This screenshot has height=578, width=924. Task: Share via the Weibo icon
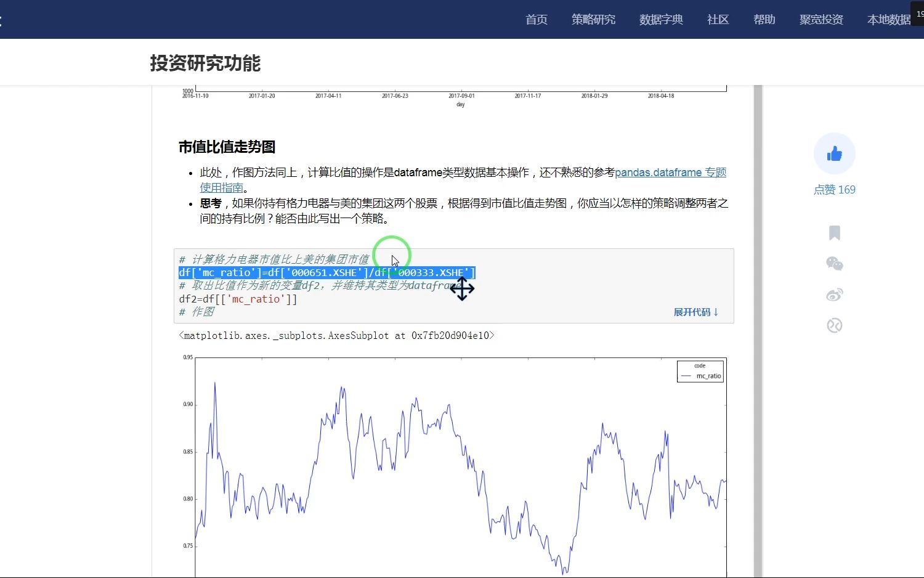(834, 295)
